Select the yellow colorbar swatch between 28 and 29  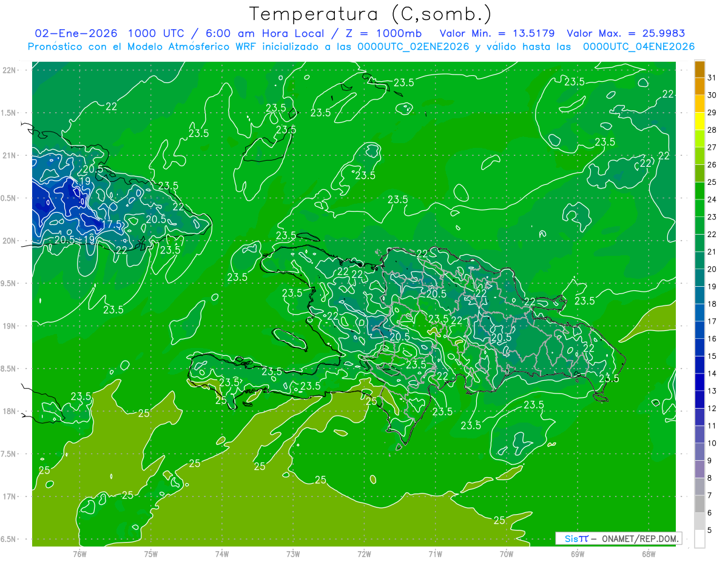click(699, 121)
